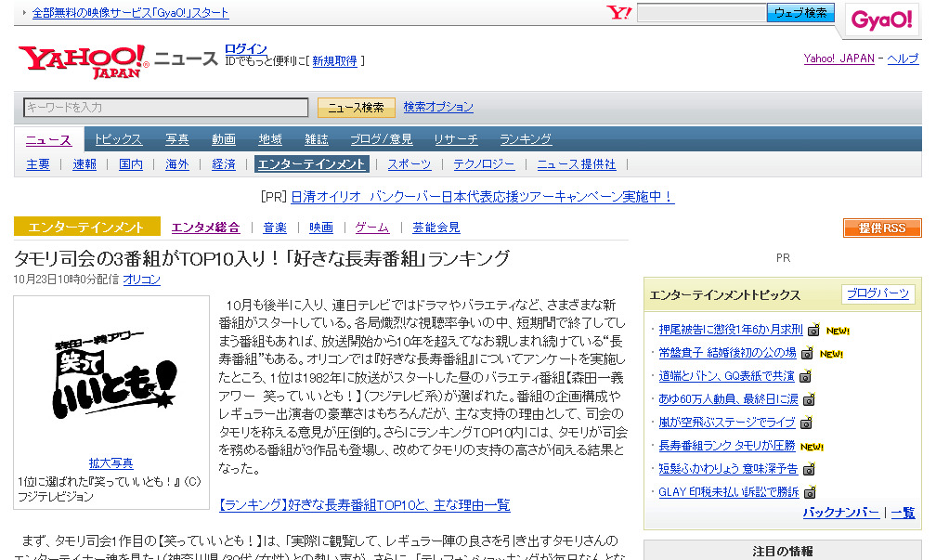Open topic あゆ60万人動員、最終日に涙

point(728,399)
